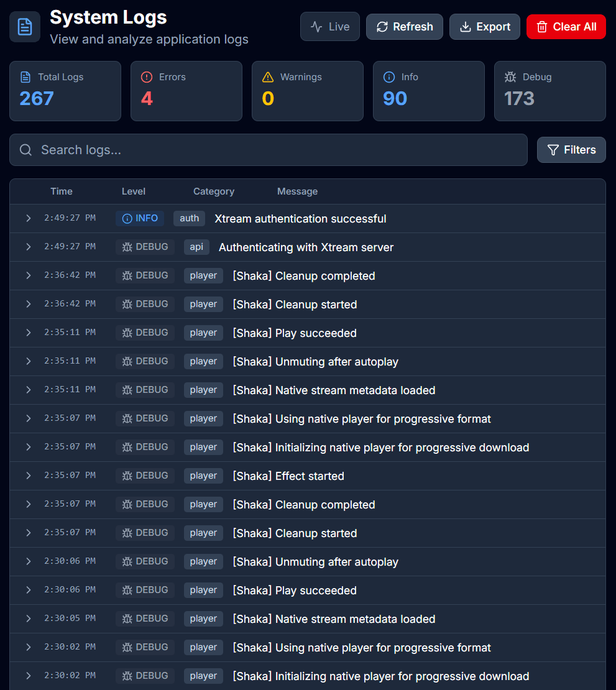This screenshot has height=690, width=616.
Task: Expand the Shaka Cleanup completed entry at 2:36:42
Action: [x=28, y=275]
